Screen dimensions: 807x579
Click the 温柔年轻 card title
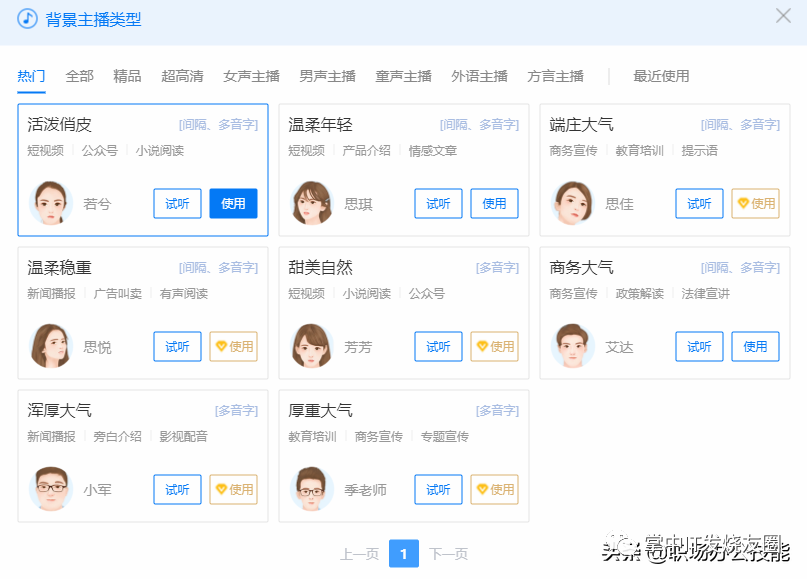[320, 125]
